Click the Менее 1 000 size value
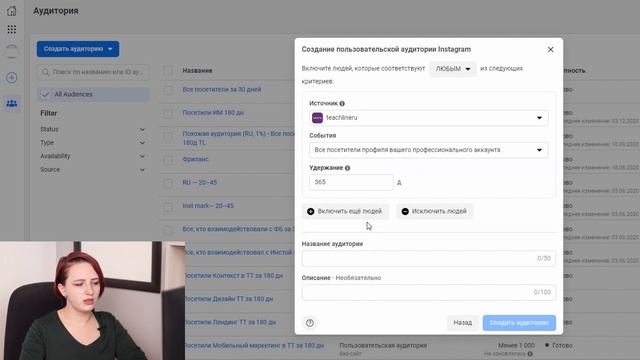The image size is (640, 360). click(516, 345)
